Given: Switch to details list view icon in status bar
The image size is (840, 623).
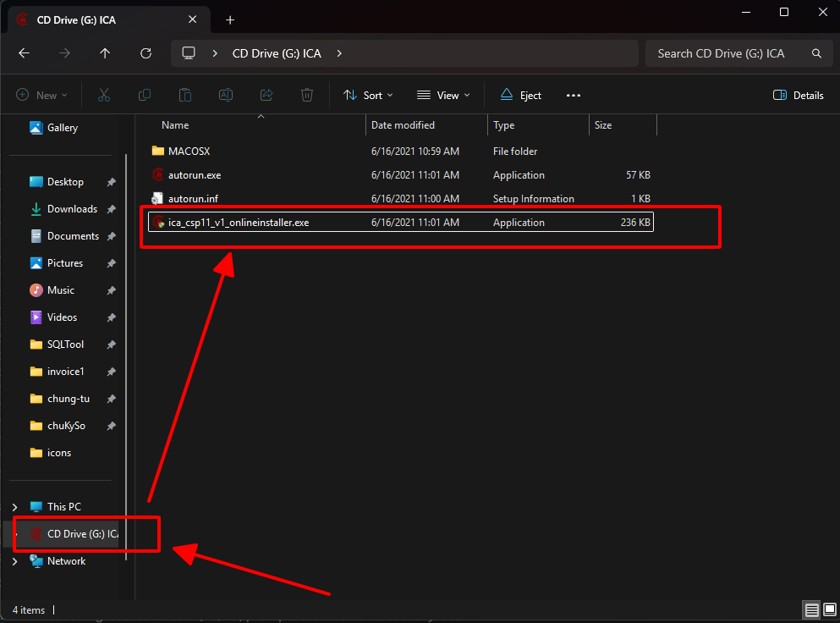Looking at the screenshot, I should (x=811, y=610).
